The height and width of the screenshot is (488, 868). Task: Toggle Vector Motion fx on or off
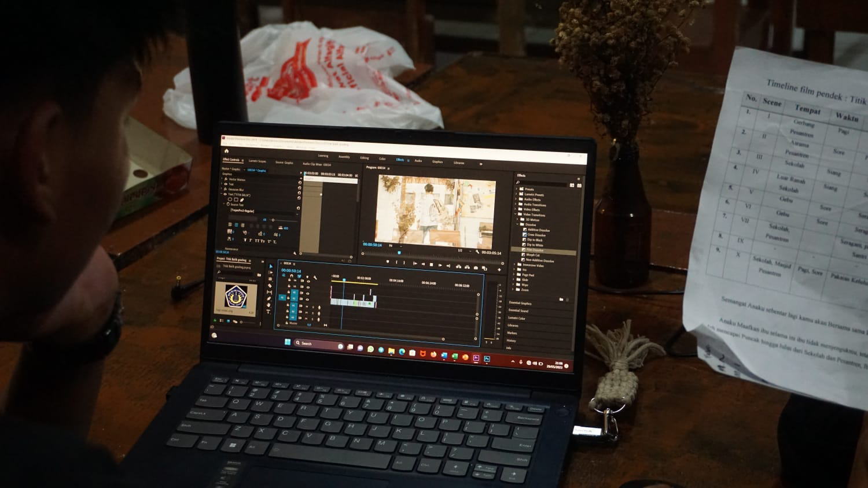[x=226, y=179]
